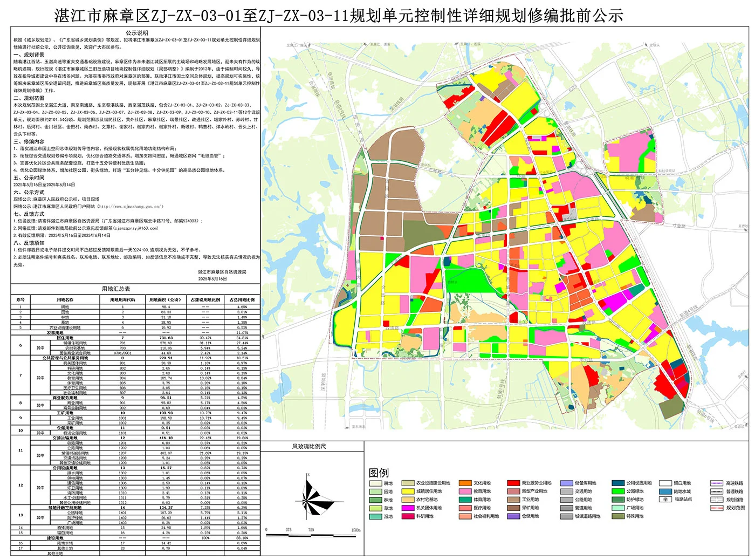Image resolution: width=755 pixels, height=560 pixels.
Task: Click the 一、规划背景 section heading
Action: coord(29,54)
